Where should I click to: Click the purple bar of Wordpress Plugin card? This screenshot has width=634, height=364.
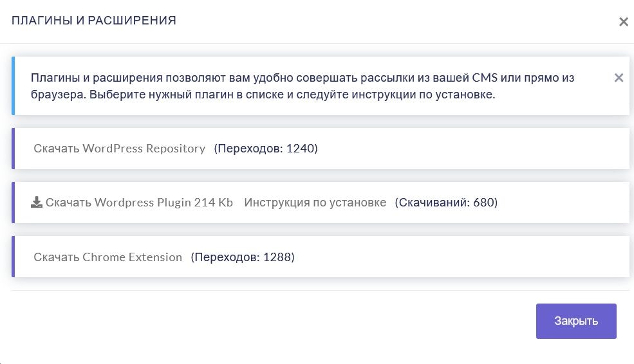coord(14,203)
